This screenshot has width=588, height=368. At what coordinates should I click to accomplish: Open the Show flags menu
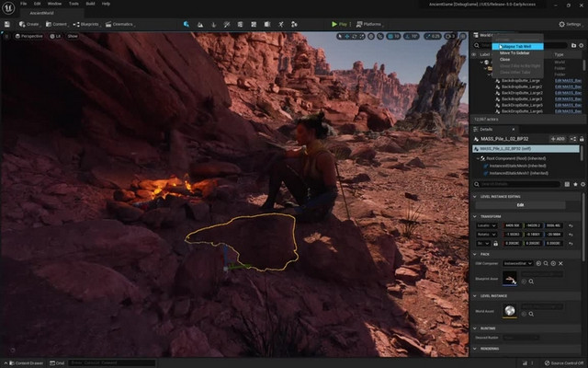pos(73,37)
